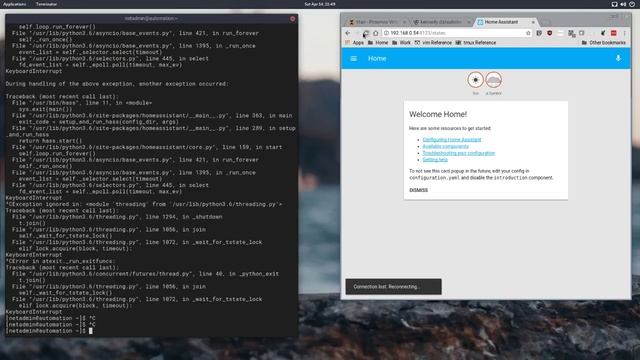Open the Troubleshooting your configuration link

click(458, 153)
